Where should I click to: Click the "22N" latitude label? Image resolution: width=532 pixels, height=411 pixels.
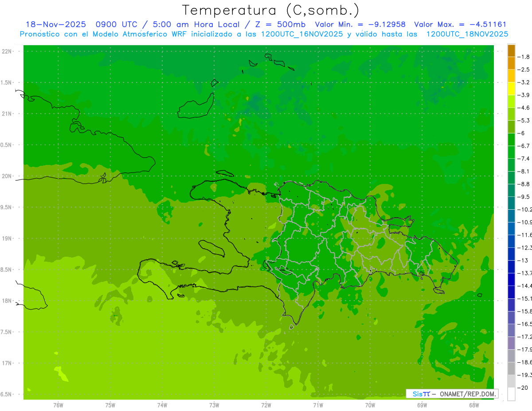tap(8, 51)
